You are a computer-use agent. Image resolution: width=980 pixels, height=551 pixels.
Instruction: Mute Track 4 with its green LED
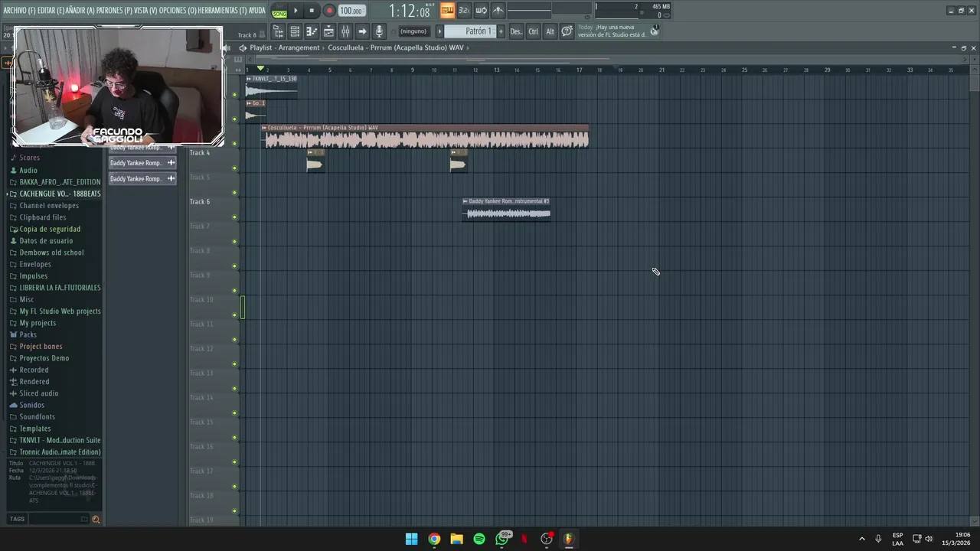[x=234, y=168]
